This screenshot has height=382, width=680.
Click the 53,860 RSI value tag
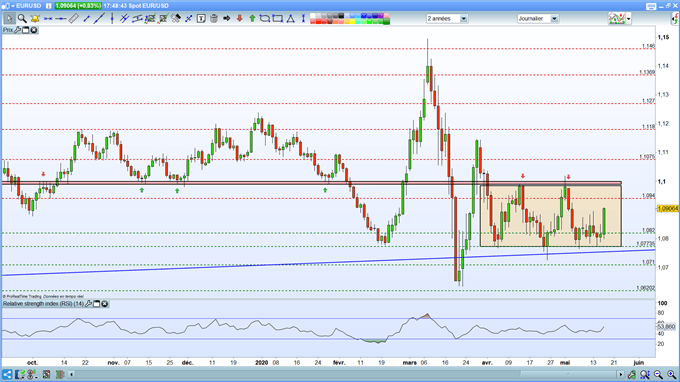(x=666, y=326)
